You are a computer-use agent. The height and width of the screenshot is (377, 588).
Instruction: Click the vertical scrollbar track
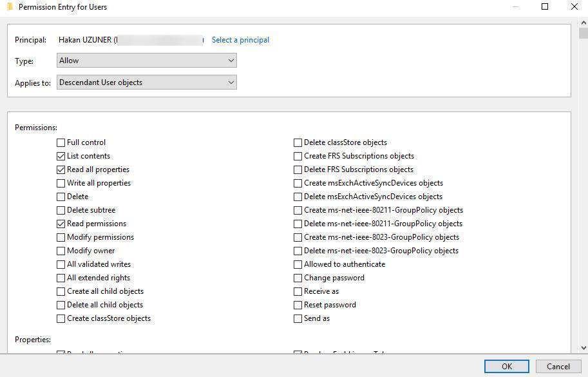click(583, 193)
